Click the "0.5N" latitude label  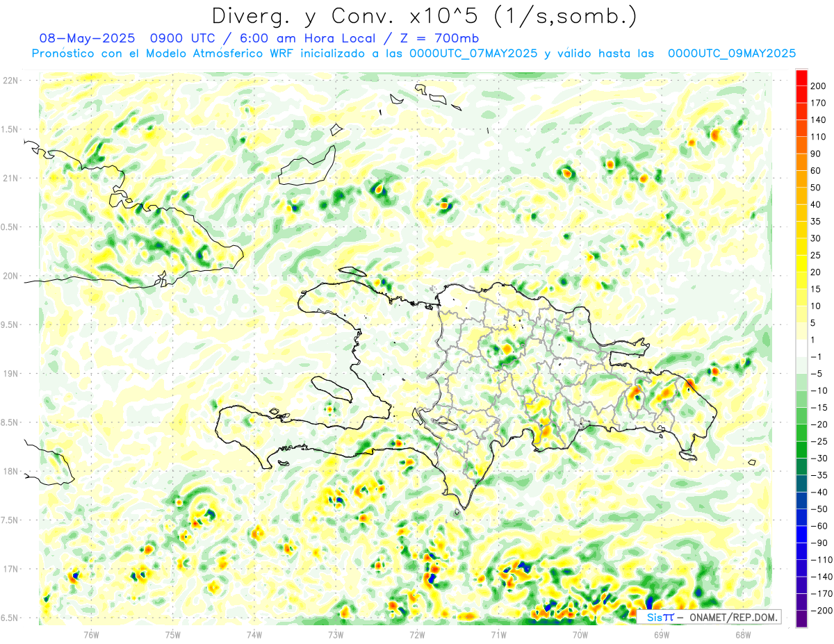coord(10,227)
